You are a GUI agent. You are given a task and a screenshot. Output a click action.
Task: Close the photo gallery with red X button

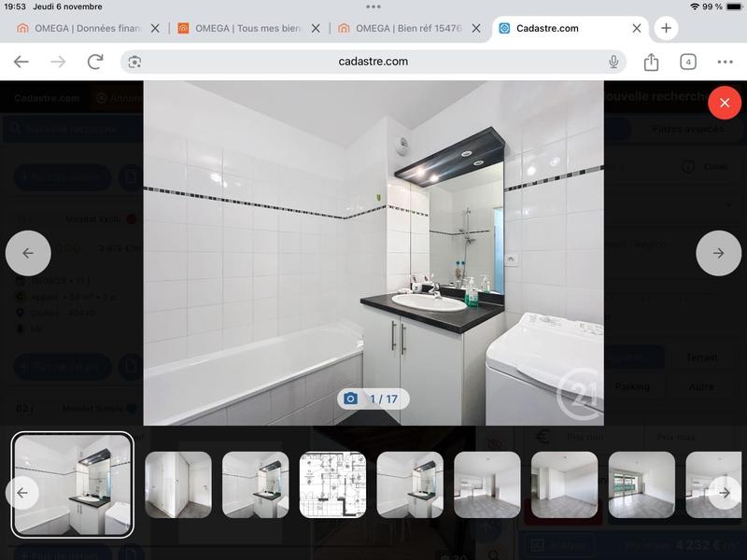(724, 103)
